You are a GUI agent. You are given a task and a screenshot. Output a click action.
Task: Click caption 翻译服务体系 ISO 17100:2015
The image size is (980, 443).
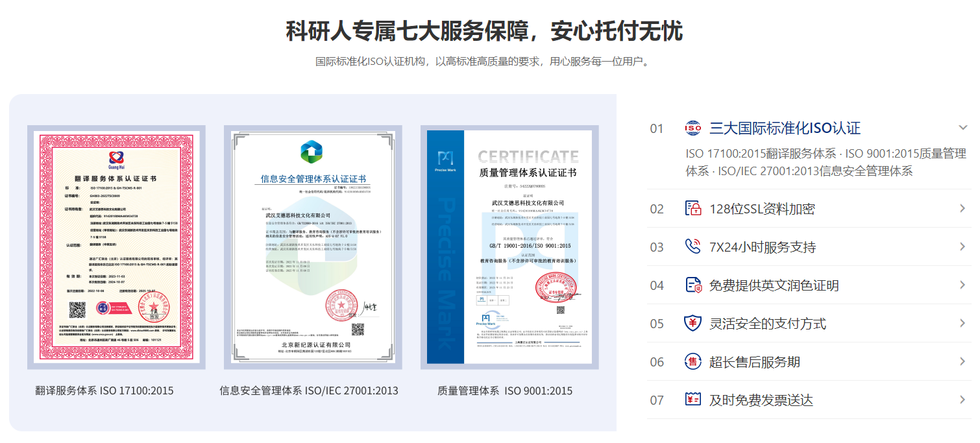(x=104, y=390)
